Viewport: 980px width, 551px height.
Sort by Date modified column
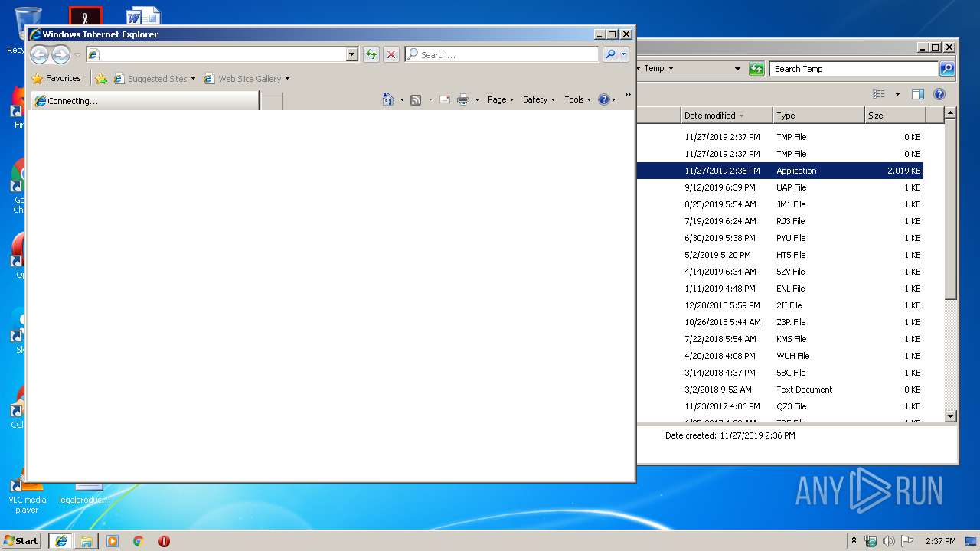727,116
